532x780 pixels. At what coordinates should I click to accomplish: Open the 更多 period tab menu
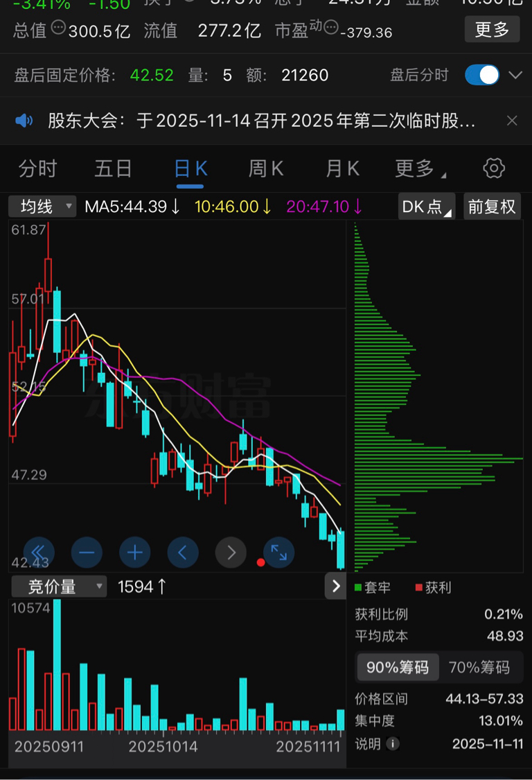[x=420, y=168]
